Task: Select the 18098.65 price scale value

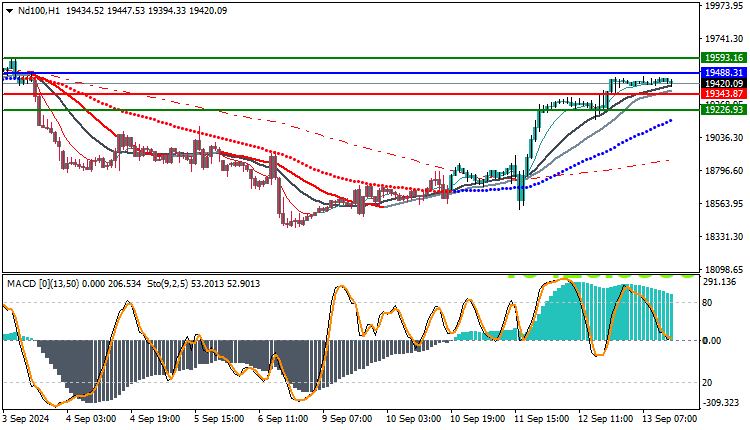Action: [x=724, y=270]
